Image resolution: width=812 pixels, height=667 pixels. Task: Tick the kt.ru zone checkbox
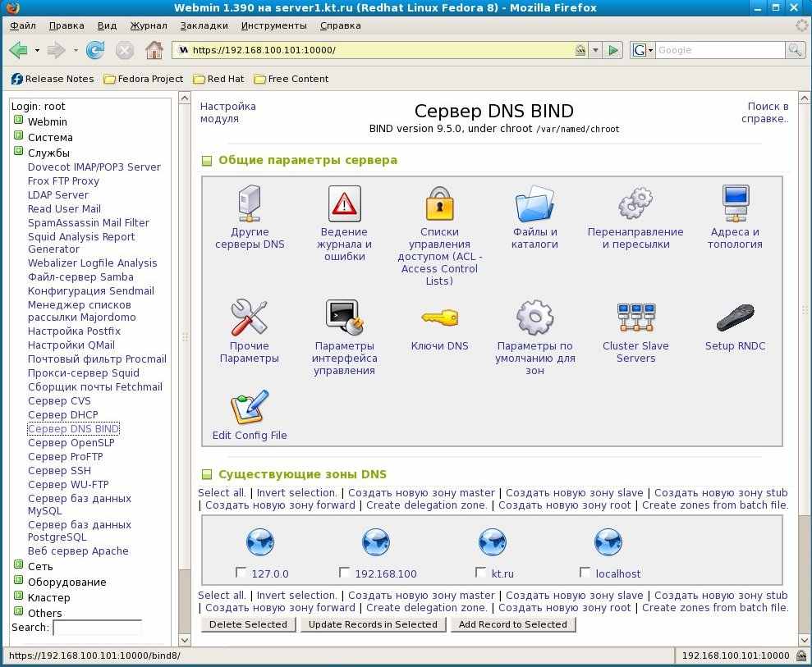(480, 573)
